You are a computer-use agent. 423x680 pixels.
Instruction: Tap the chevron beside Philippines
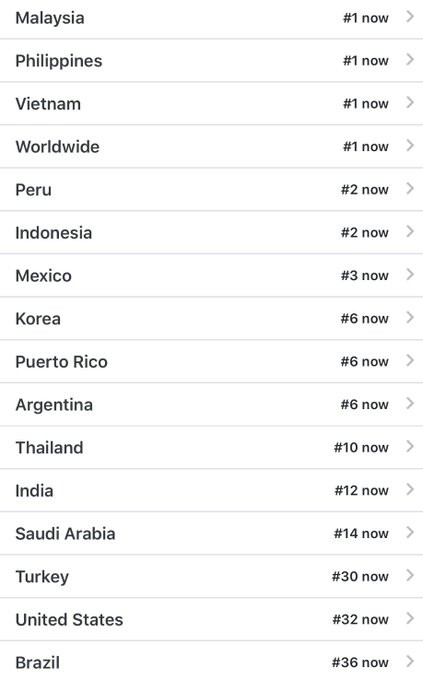410,60
